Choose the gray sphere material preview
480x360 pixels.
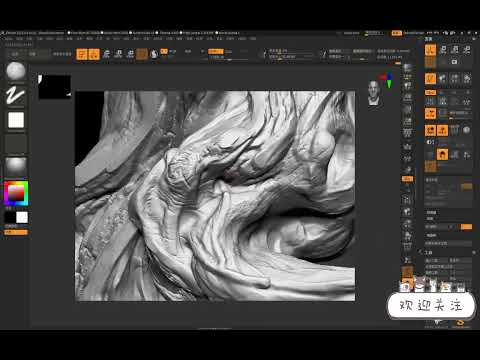pos(16,166)
